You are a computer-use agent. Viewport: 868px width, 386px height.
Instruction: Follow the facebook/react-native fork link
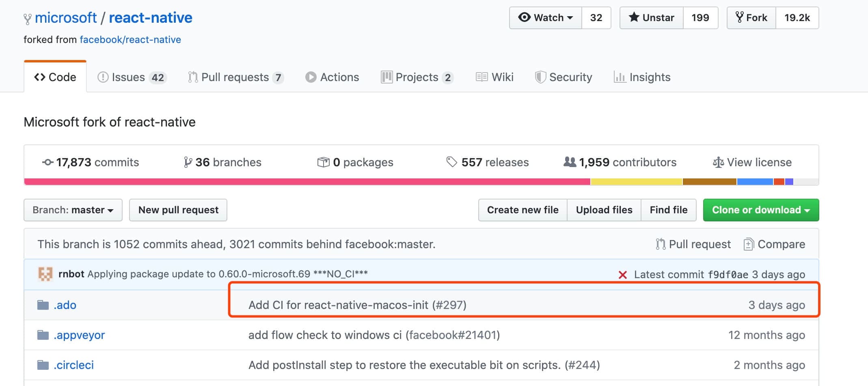tap(130, 40)
